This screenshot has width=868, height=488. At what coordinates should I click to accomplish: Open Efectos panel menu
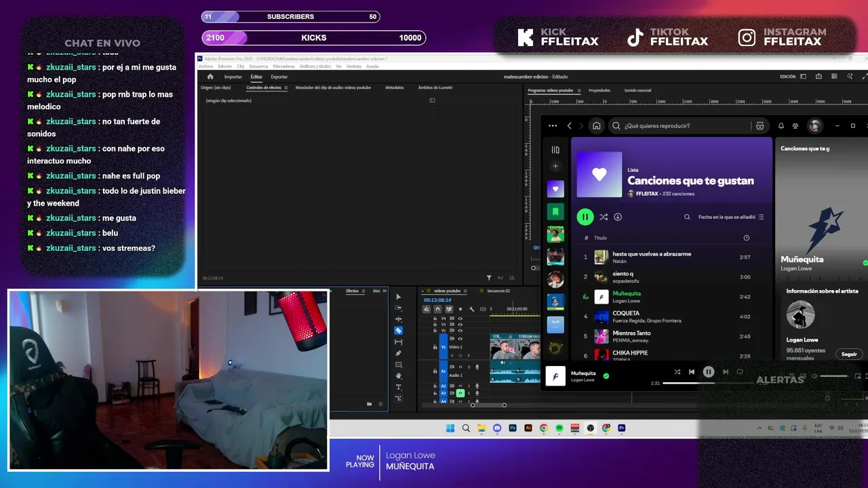pyautogui.click(x=363, y=291)
